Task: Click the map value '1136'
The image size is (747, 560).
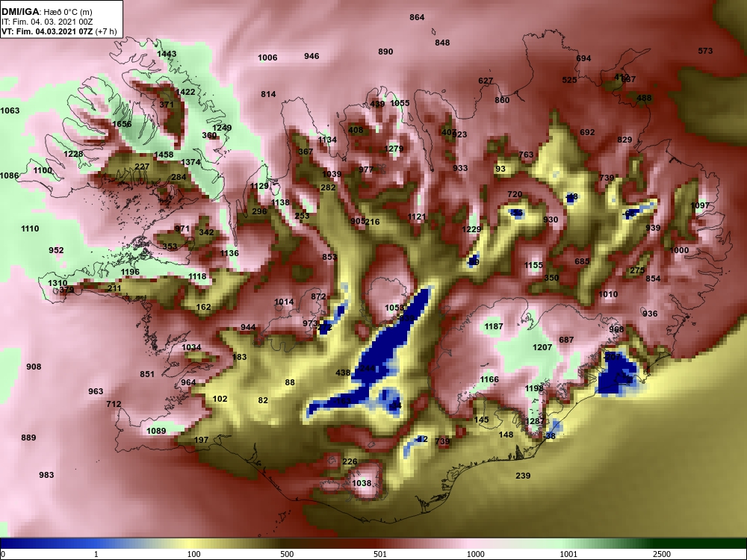Action: point(229,253)
